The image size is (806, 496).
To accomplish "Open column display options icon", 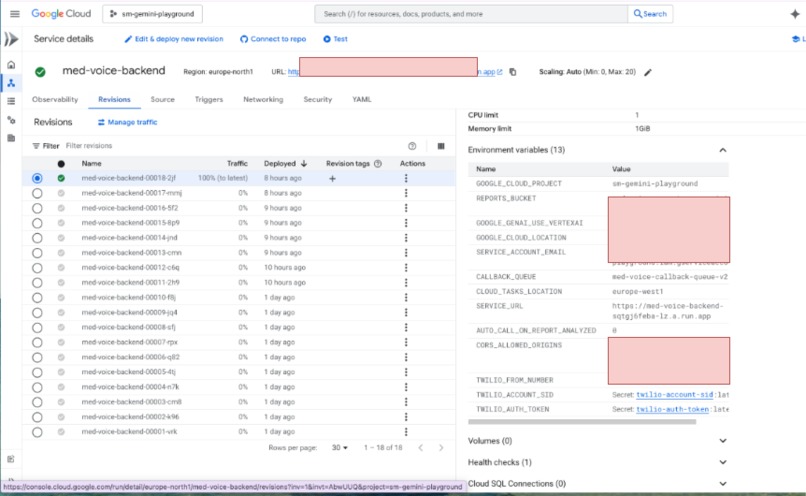I will 441,146.
